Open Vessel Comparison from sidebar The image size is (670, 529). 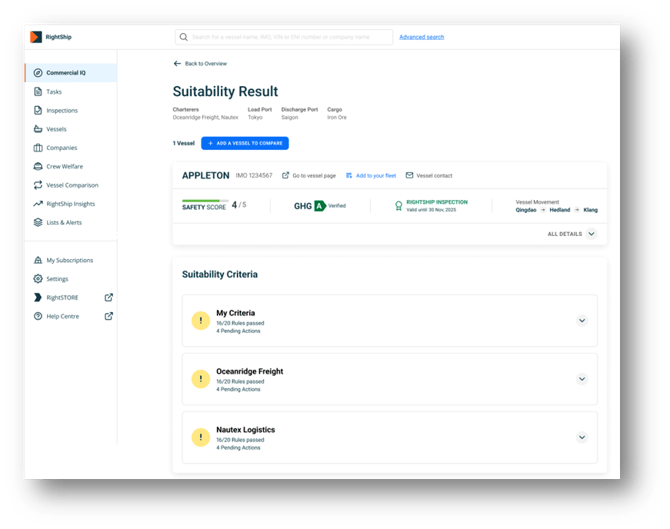point(72,185)
